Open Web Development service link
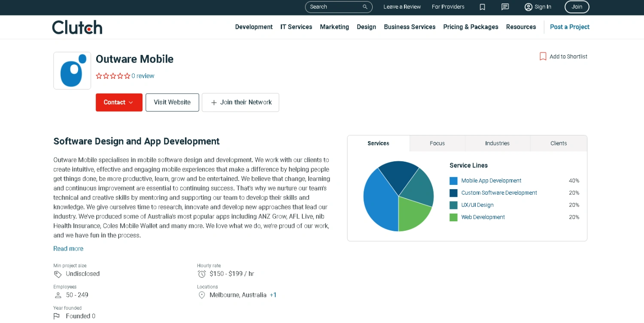Image resolution: width=644 pixels, height=323 pixels. 483,217
